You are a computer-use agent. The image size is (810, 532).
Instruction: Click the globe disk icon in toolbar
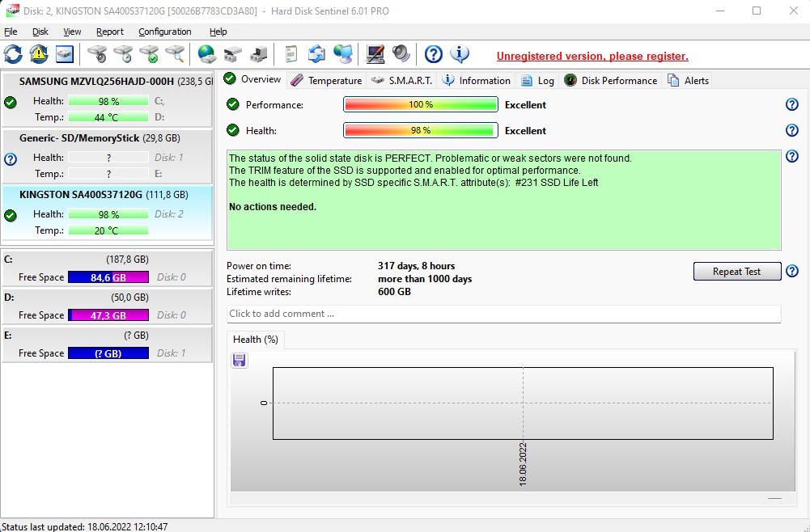point(207,54)
